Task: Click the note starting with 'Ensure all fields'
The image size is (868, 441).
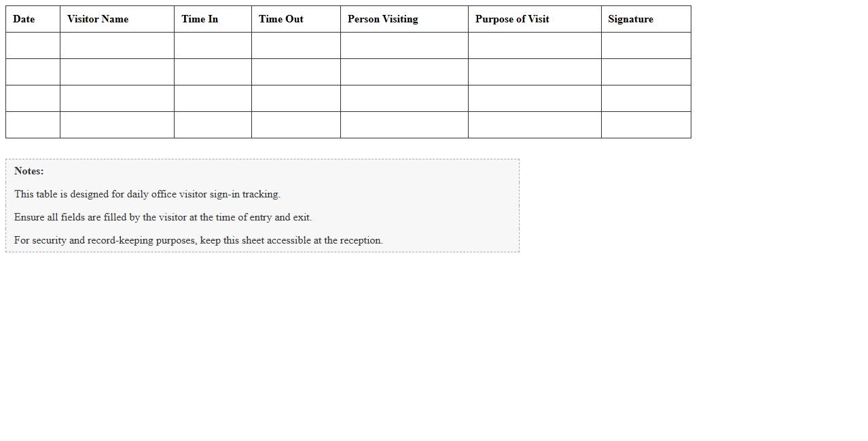Action: (163, 217)
